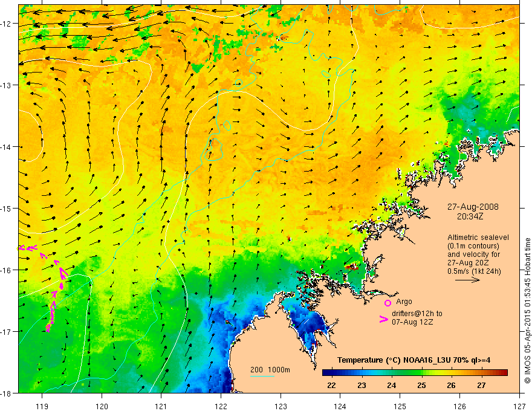Click the latitude axis label -18

[7, 393]
